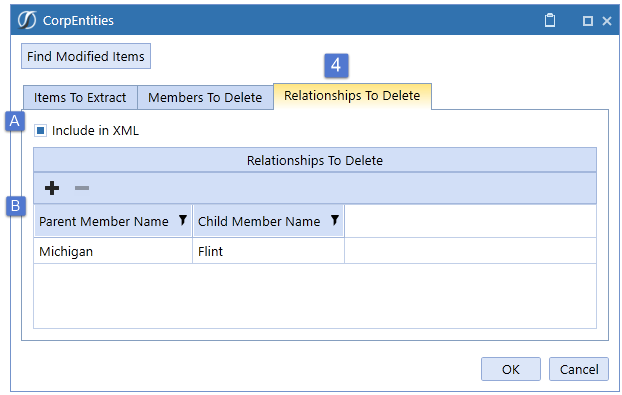The width and height of the screenshot is (622, 395).
Task: Click the Cancel button
Action: click(x=579, y=369)
